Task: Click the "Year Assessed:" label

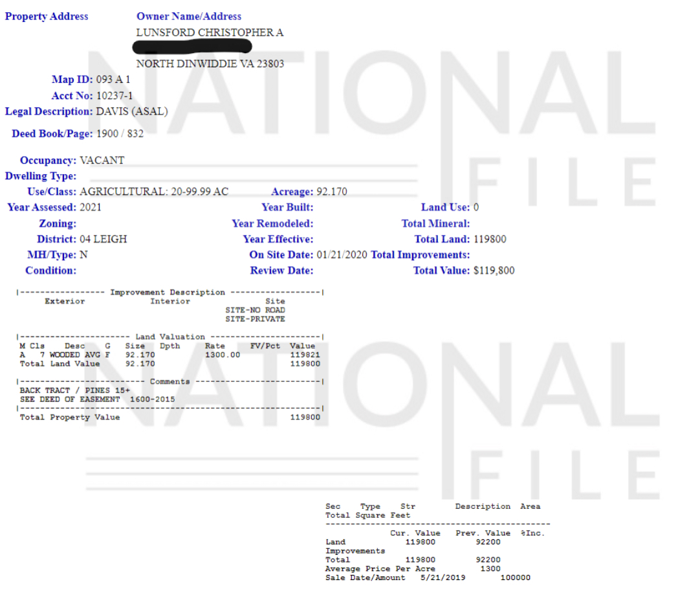Action: click(x=42, y=207)
